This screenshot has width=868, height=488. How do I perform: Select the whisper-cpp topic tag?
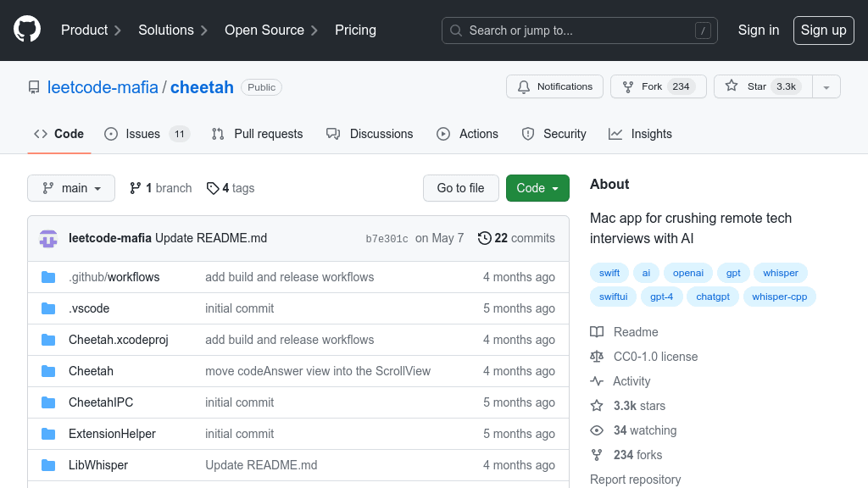click(x=780, y=297)
